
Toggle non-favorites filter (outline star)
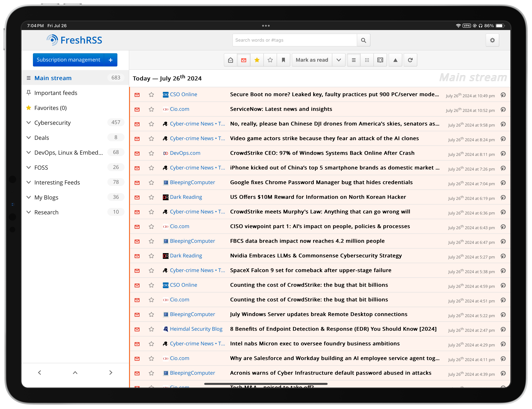[x=270, y=60]
